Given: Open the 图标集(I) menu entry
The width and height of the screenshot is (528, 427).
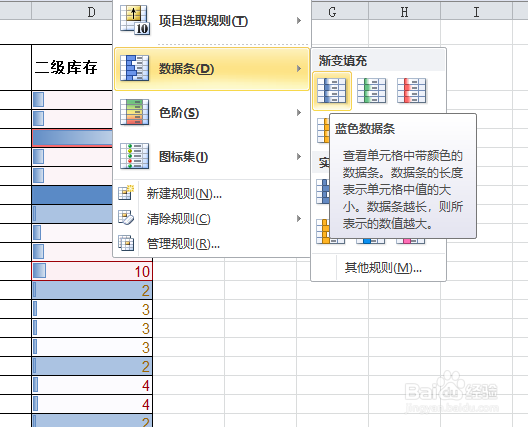Looking at the screenshot, I should pyautogui.click(x=211, y=157).
